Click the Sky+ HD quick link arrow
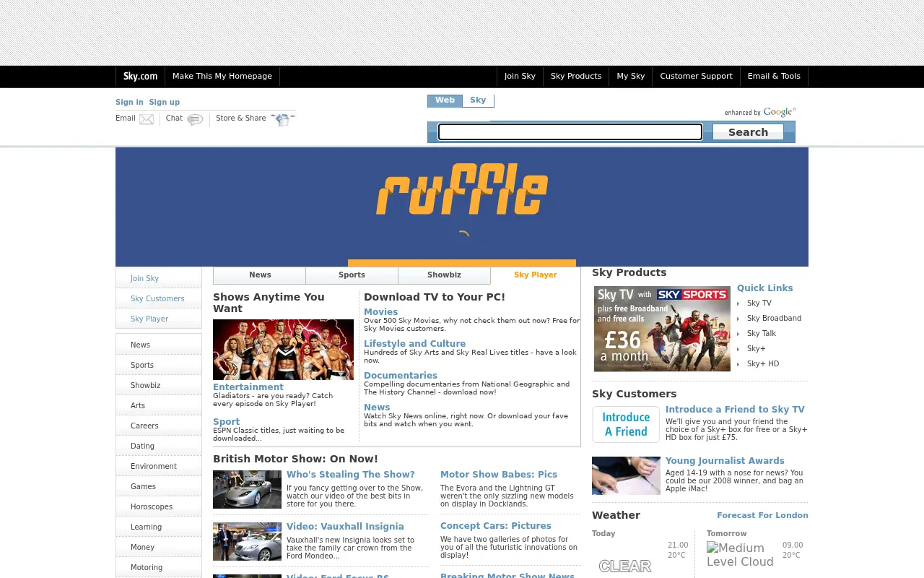Image resolution: width=924 pixels, height=578 pixels. (738, 364)
